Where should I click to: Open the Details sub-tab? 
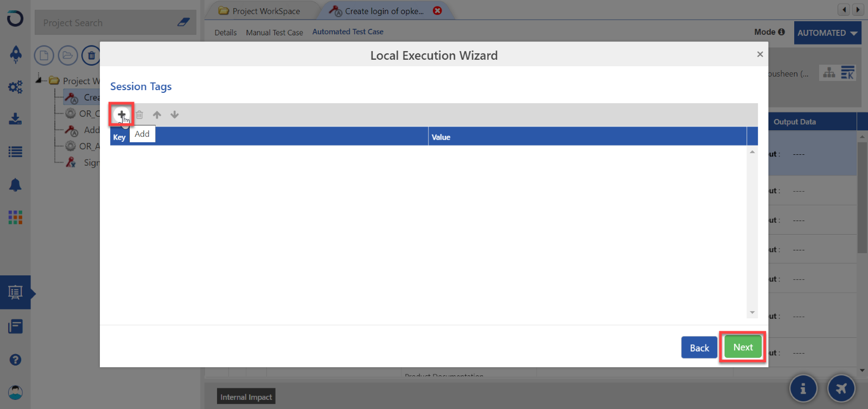click(226, 33)
